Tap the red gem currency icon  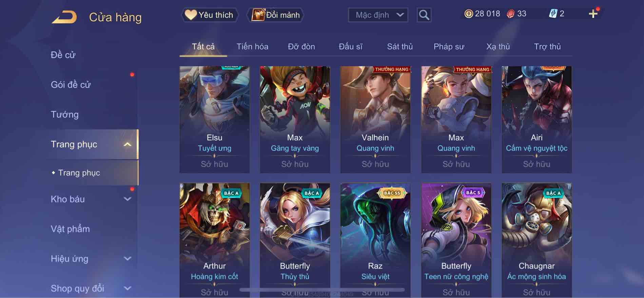510,14
